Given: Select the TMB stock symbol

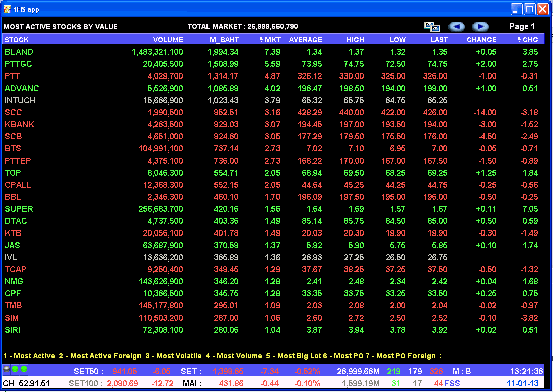Looking at the screenshot, I should (13, 305).
